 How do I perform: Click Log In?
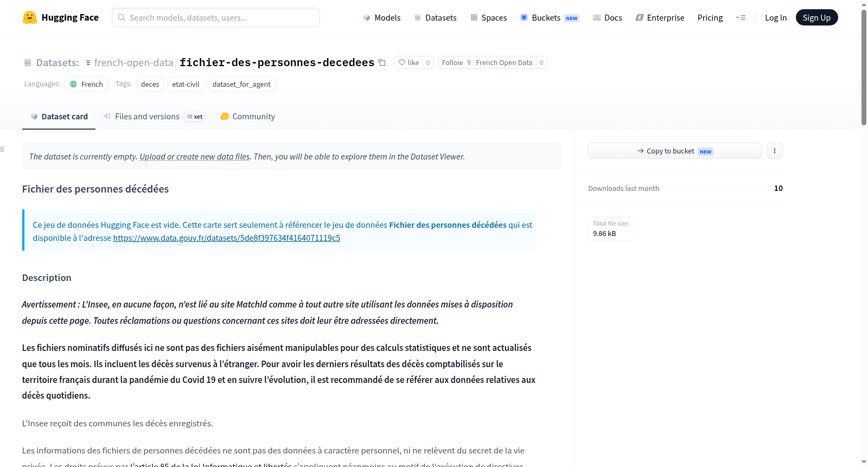pos(776,17)
